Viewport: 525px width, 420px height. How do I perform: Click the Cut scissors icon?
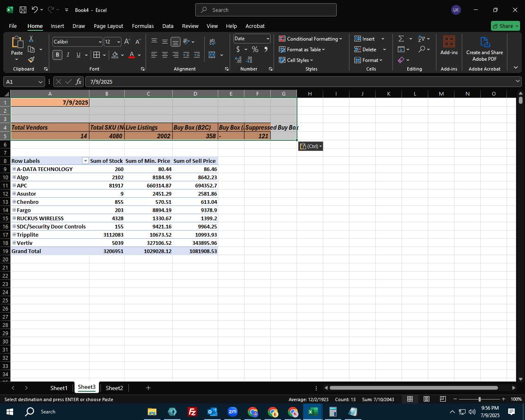pyautogui.click(x=31, y=39)
